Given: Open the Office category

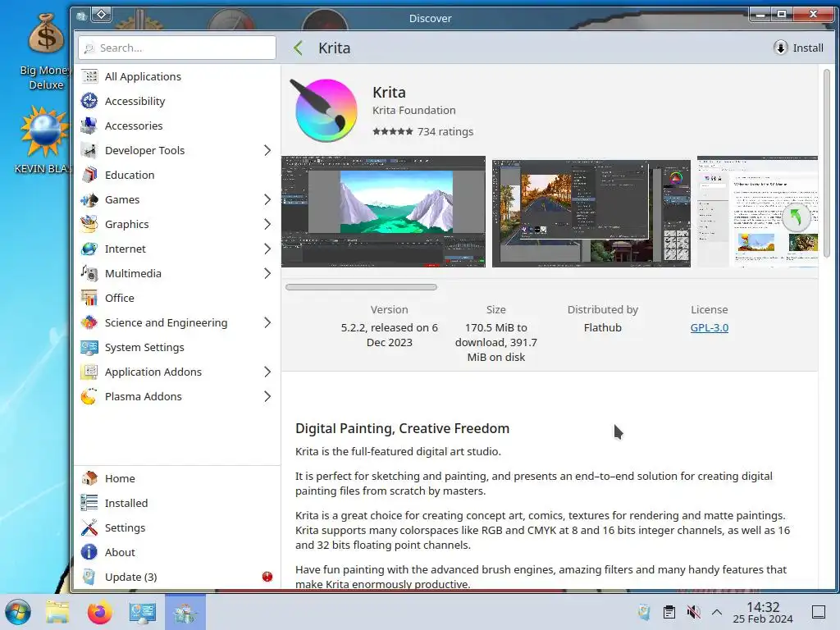Looking at the screenshot, I should point(177,299).
